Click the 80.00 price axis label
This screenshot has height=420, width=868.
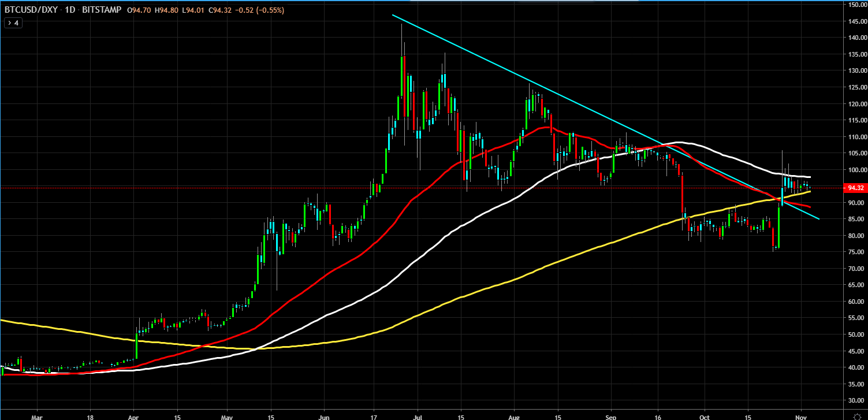point(856,236)
